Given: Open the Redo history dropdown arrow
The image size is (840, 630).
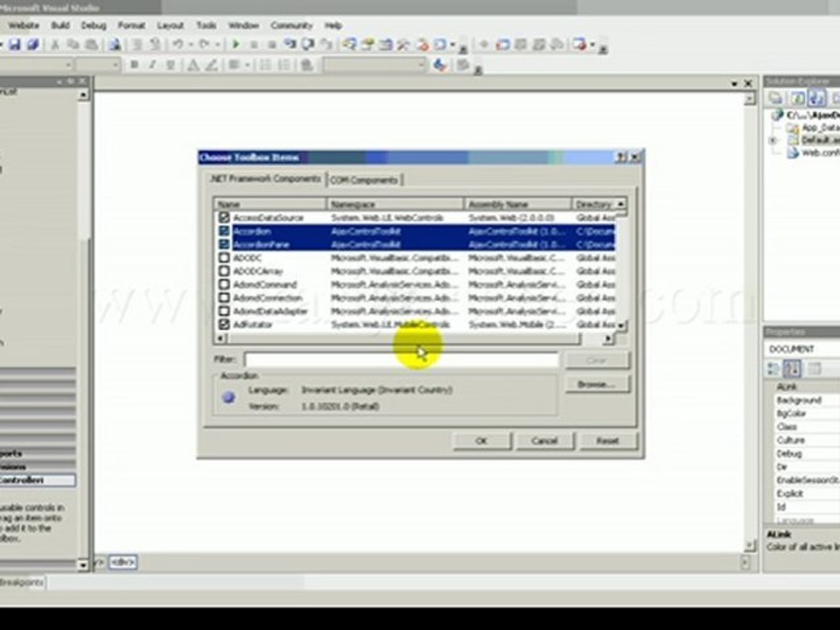Looking at the screenshot, I should [218, 45].
